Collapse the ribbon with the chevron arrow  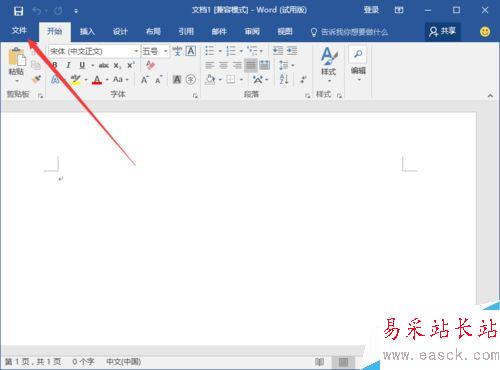point(490,96)
